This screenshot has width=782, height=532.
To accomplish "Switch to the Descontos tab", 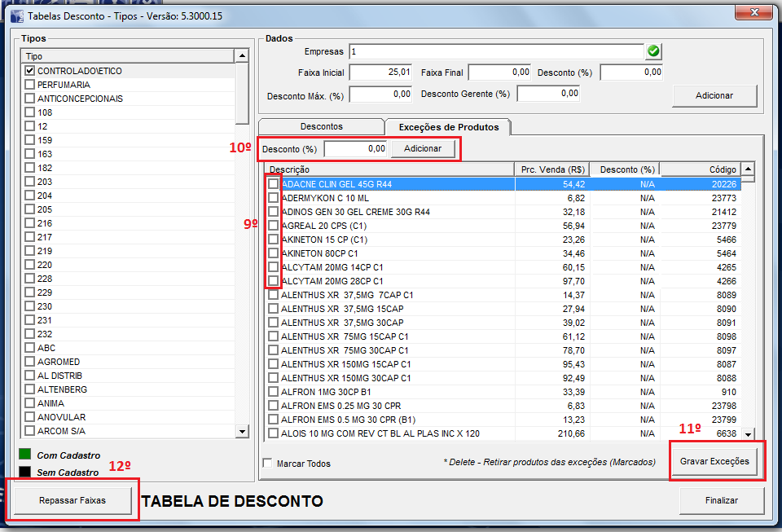I will click(x=321, y=126).
